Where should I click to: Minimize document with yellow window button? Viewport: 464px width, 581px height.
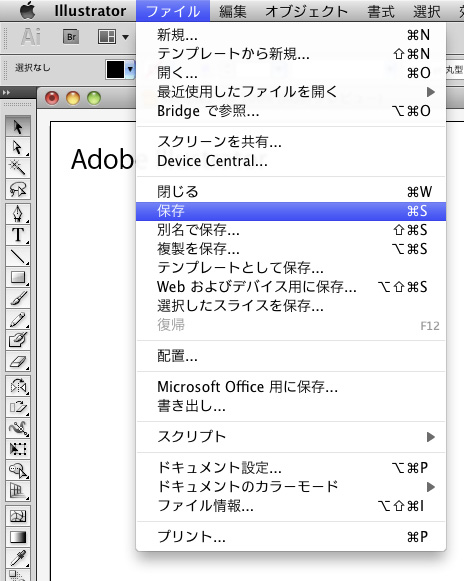coord(73,98)
